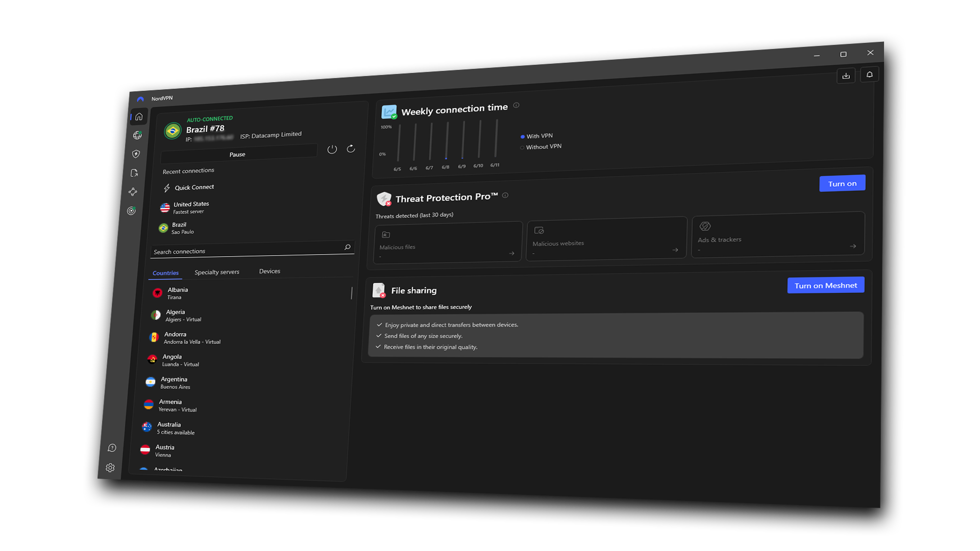Select the Meshnet nodes icon
The image size is (980, 551).
pos(133,192)
